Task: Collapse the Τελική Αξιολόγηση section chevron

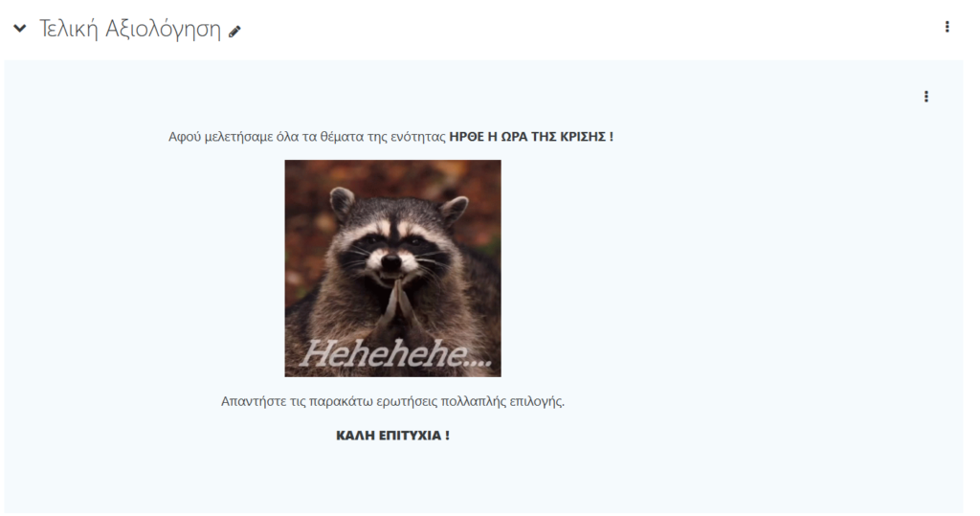Action: click(20, 28)
